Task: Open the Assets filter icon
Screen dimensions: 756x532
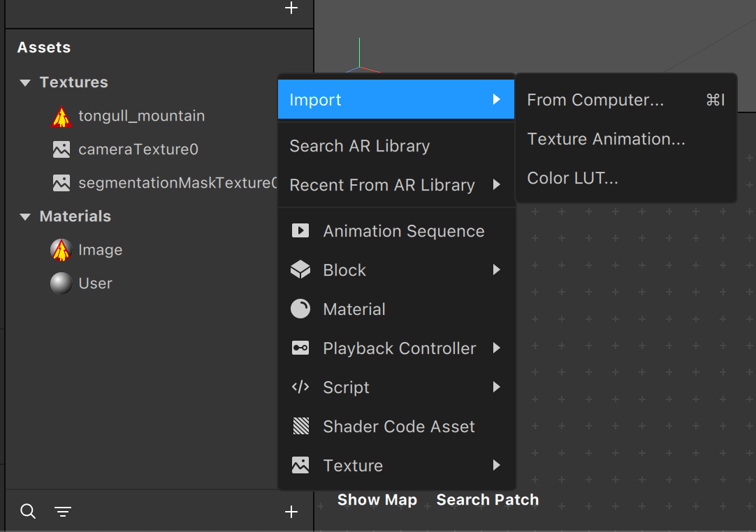Action: (63, 512)
